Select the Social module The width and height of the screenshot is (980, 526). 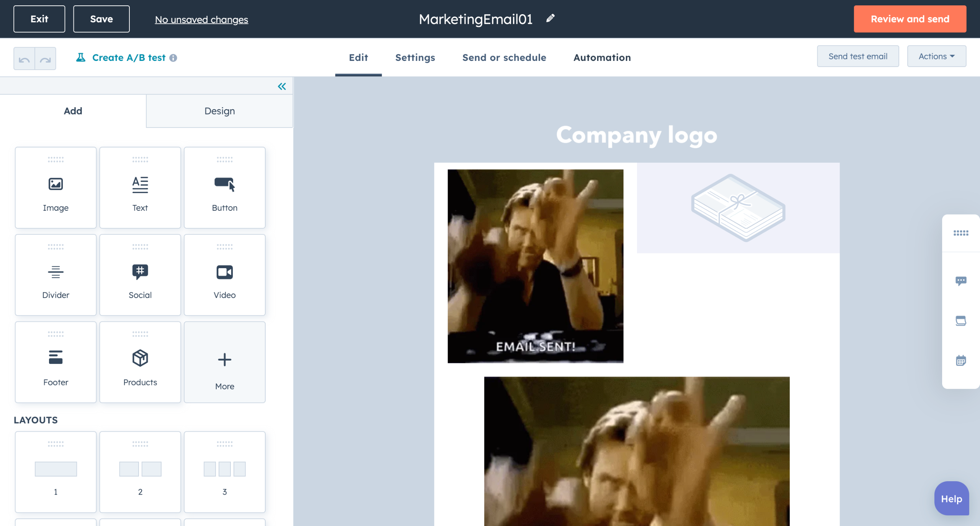point(140,275)
